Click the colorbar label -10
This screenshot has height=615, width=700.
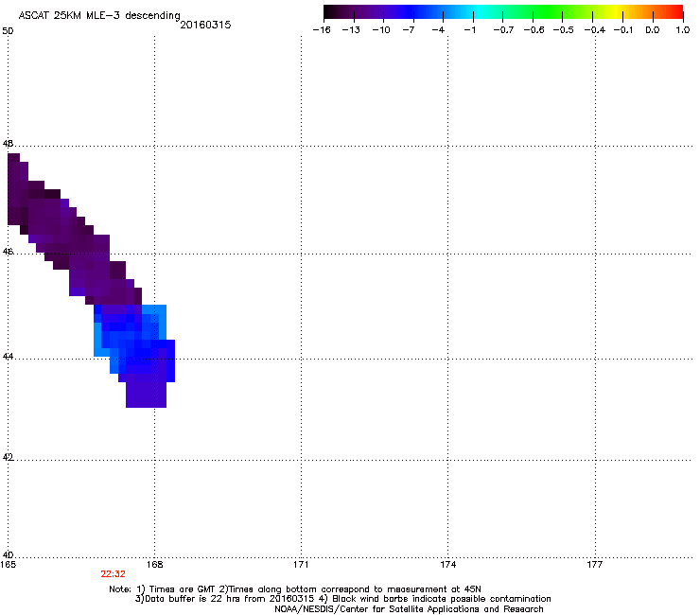tap(381, 30)
